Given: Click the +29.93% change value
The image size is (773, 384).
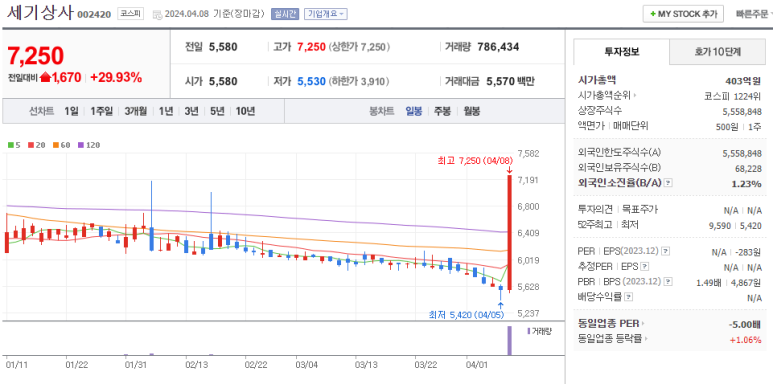Looking at the screenshot, I should 116,77.
